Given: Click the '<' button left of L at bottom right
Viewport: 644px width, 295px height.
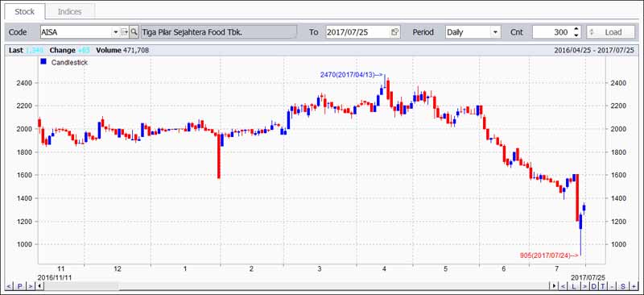Looking at the screenshot, I should (x=563, y=286).
